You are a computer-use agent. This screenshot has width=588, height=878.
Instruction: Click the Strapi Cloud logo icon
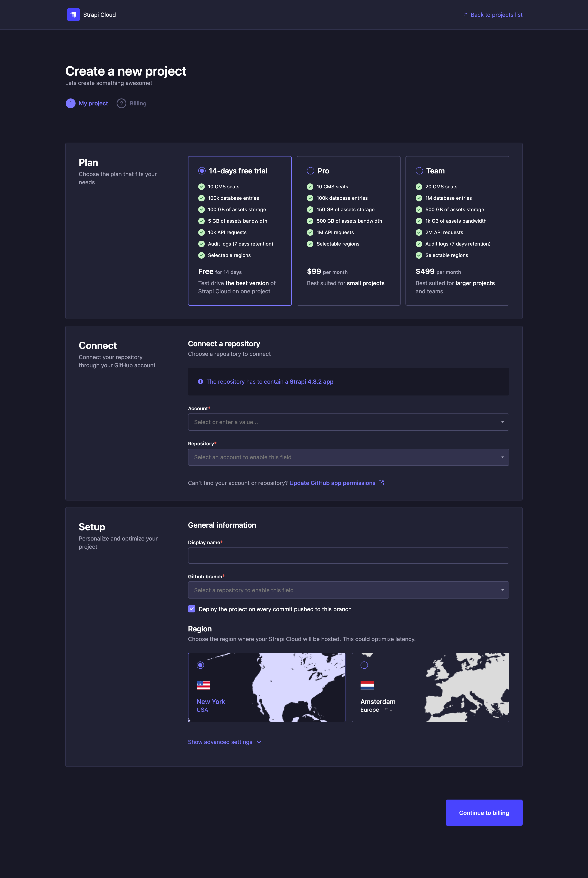pyautogui.click(x=73, y=15)
